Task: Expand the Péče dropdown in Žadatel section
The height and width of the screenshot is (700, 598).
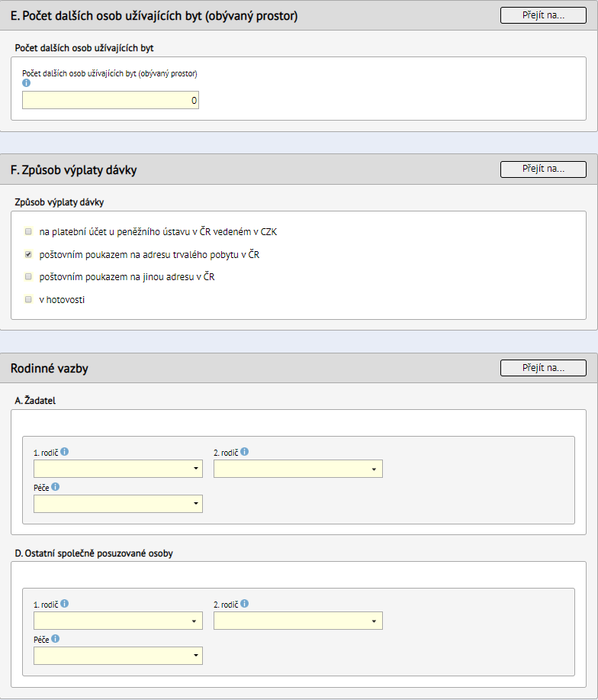Action: click(x=118, y=504)
